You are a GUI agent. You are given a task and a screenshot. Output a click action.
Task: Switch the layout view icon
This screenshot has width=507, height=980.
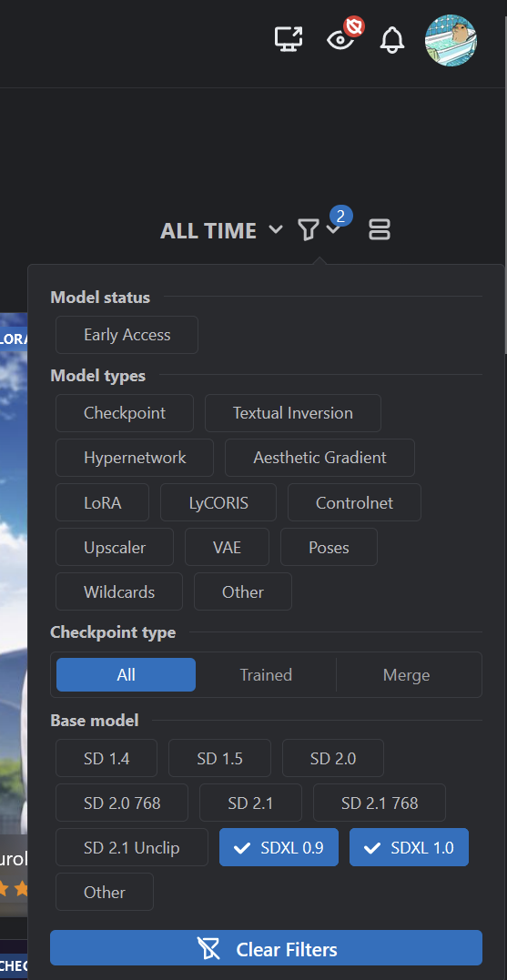[380, 229]
